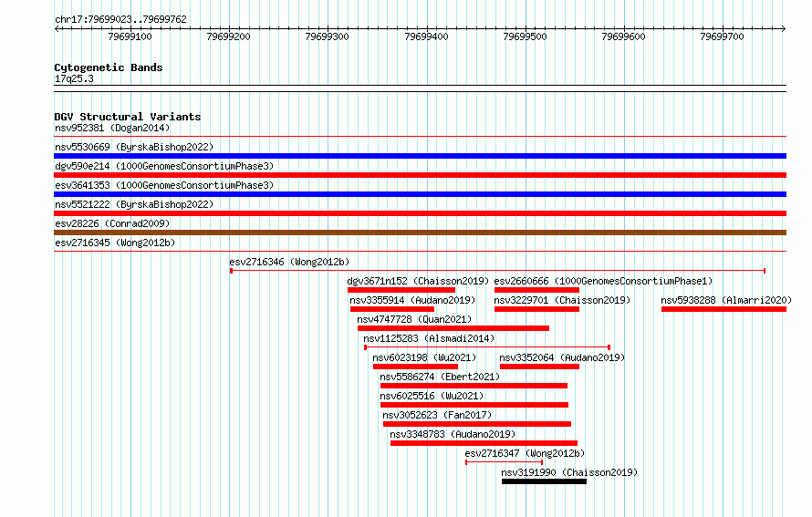Image resolution: width=812 pixels, height=517 pixels.
Task: Click the DGV Structural Variants track title
Action: (x=128, y=117)
